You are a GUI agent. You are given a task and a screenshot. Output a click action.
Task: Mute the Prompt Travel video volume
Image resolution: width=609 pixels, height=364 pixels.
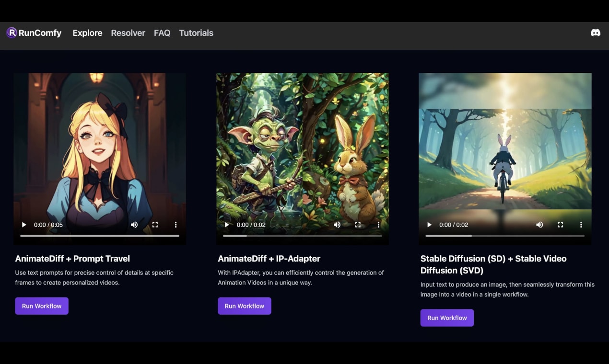(x=134, y=225)
